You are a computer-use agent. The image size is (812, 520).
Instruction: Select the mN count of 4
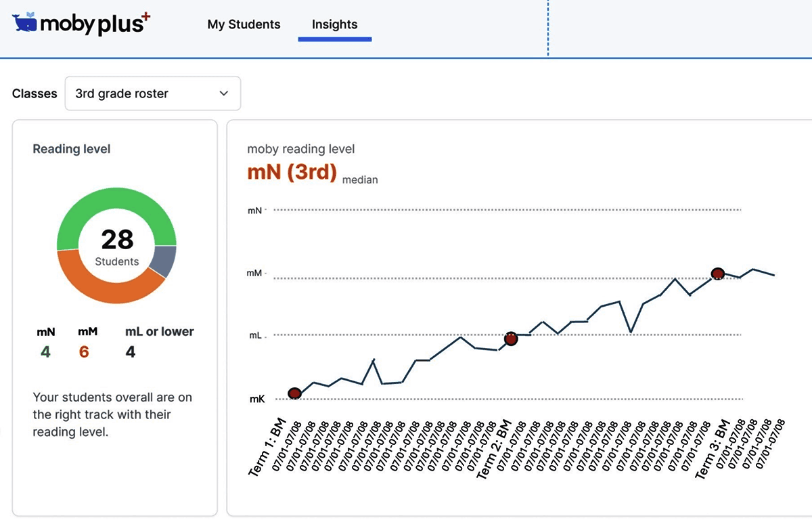[x=45, y=352]
